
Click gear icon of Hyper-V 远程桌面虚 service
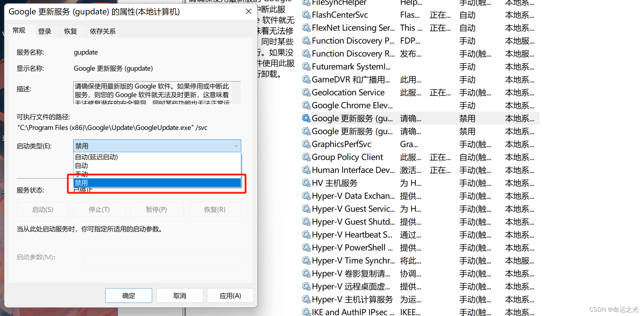pos(306,287)
